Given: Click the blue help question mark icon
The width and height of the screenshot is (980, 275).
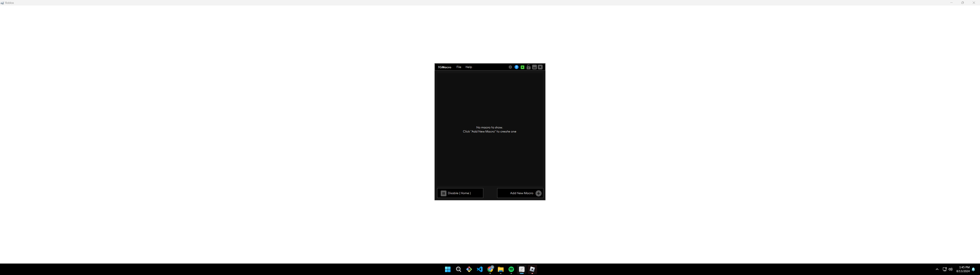Looking at the screenshot, I should (x=516, y=67).
